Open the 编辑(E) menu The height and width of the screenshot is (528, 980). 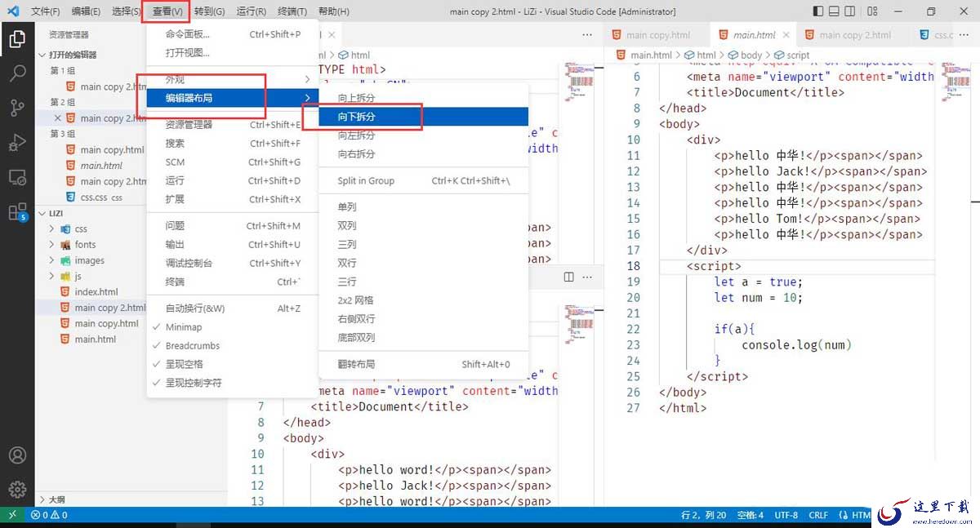click(x=86, y=11)
